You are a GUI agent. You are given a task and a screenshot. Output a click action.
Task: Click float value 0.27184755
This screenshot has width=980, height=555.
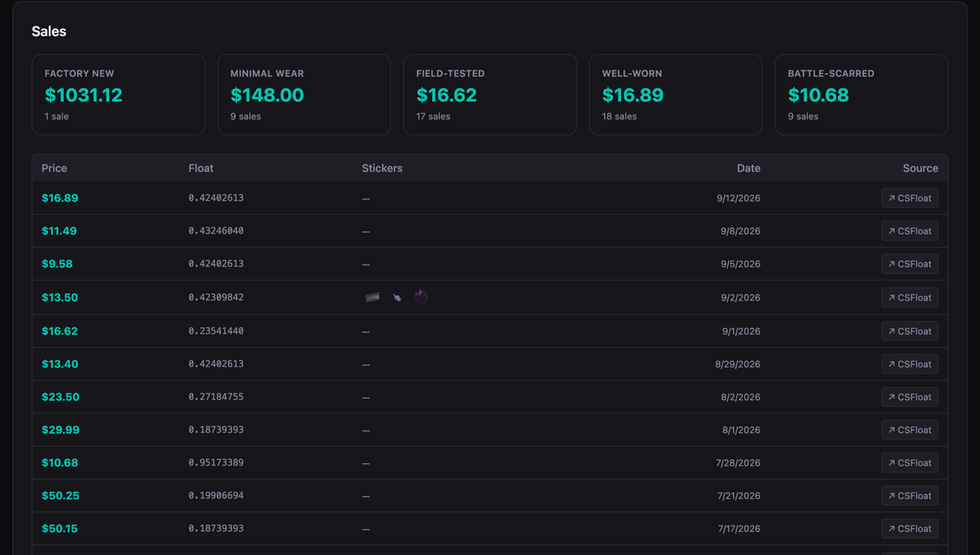pyautogui.click(x=216, y=397)
